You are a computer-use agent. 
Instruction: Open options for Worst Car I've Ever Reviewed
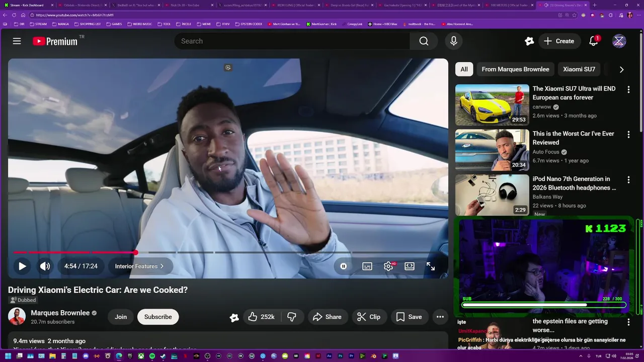click(x=628, y=135)
